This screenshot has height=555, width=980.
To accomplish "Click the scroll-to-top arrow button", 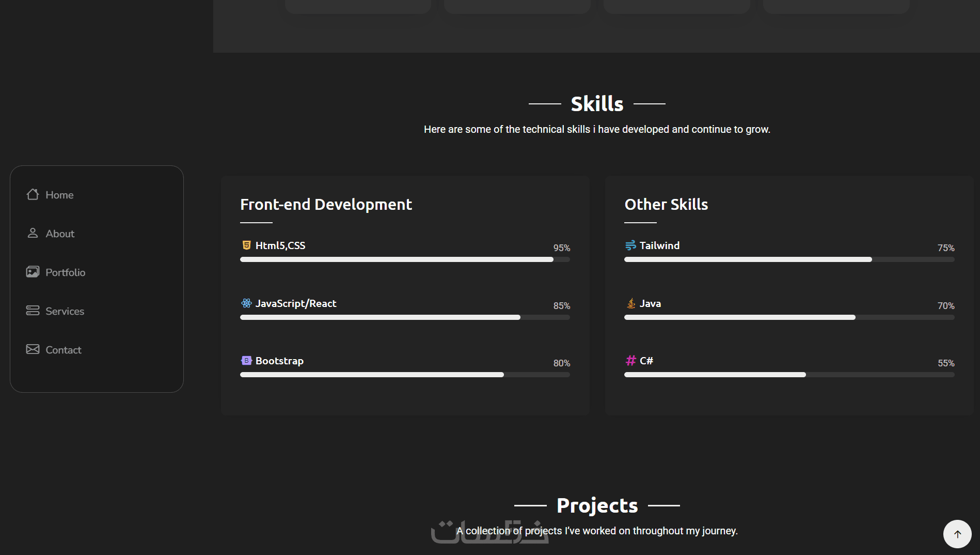I will coord(957,534).
